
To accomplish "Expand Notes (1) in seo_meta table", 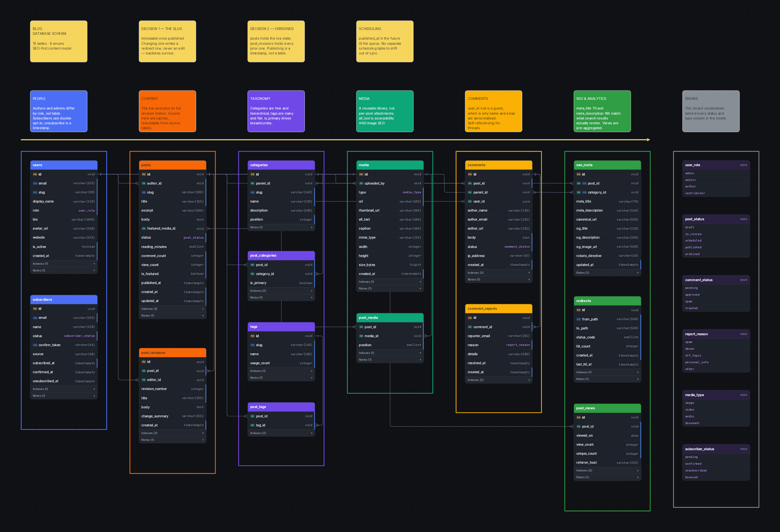I will pyautogui.click(x=608, y=273).
